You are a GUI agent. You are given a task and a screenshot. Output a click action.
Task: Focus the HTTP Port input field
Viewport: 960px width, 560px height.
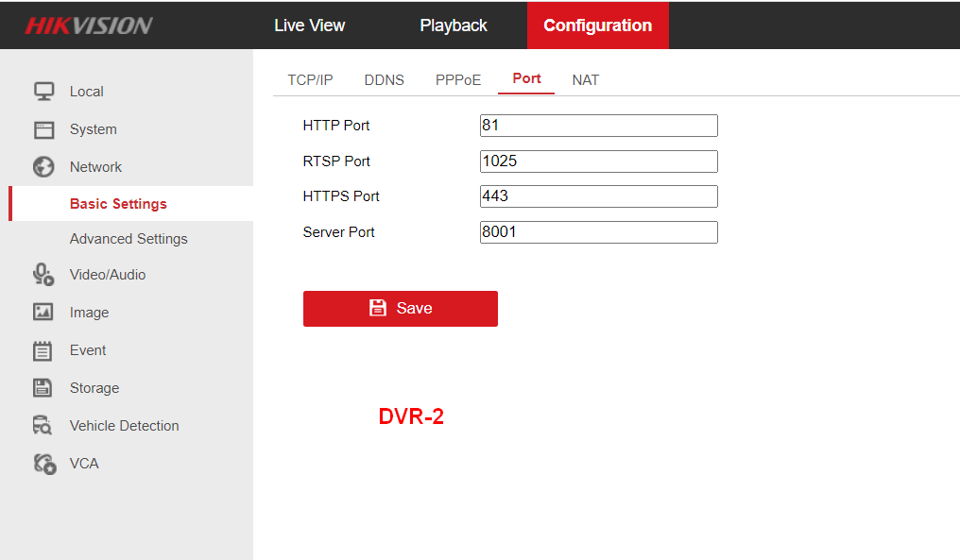(x=598, y=126)
